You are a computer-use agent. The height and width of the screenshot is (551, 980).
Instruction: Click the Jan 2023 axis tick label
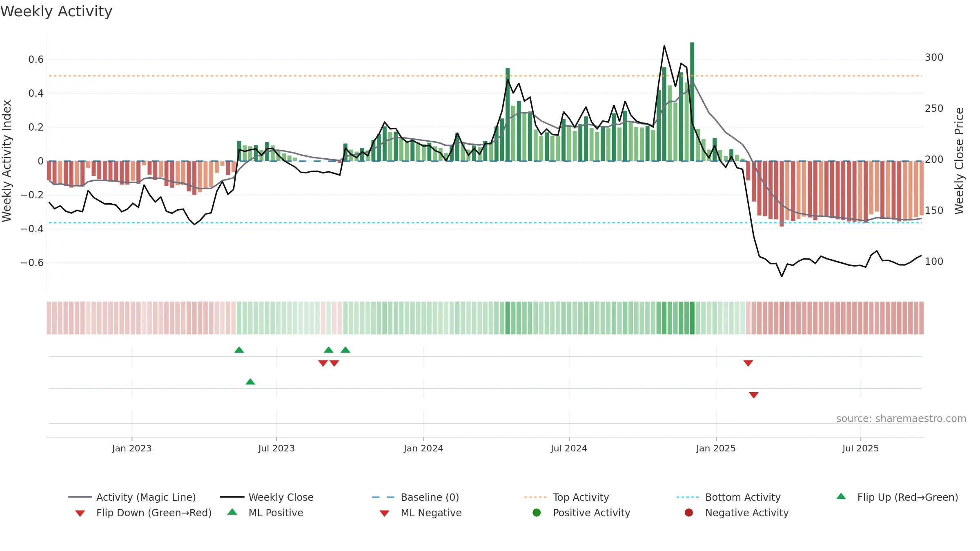pyautogui.click(x=132, y=448)
